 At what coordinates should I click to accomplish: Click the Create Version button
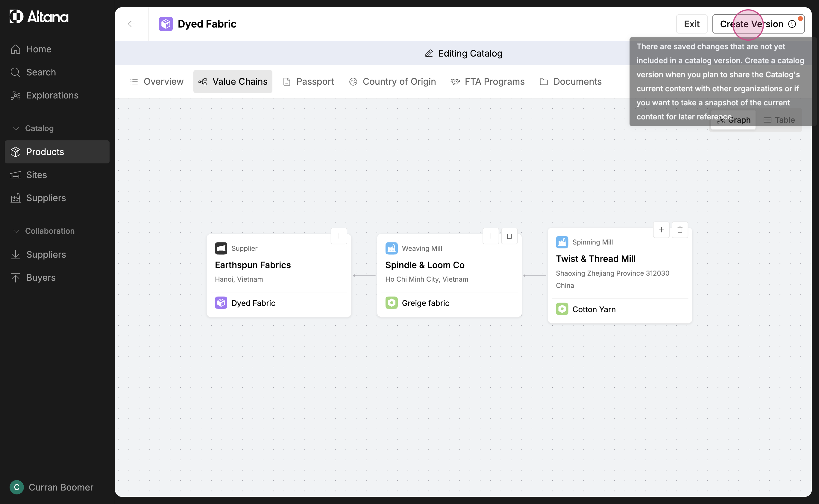coord(751,24)
